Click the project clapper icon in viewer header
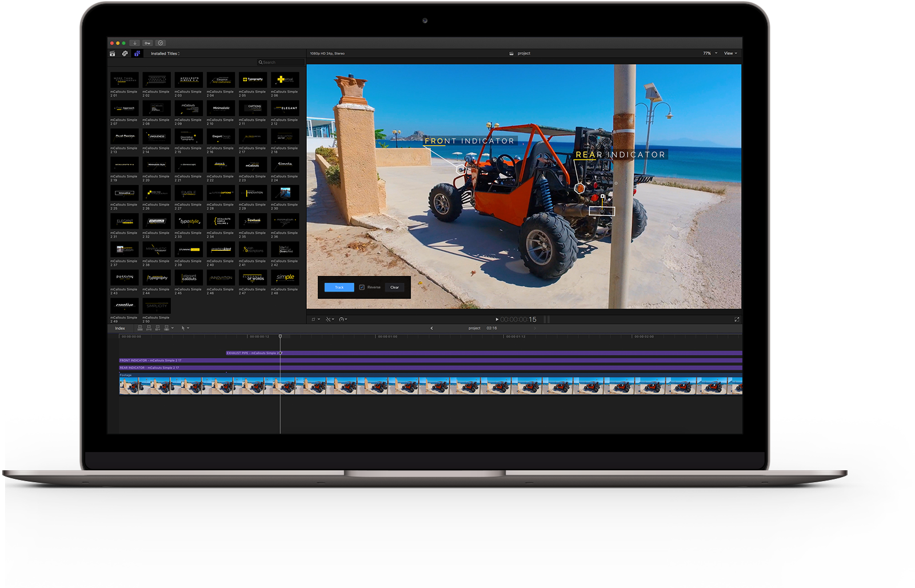The height and width of the screenshot is (588, 915). [512, 54]
